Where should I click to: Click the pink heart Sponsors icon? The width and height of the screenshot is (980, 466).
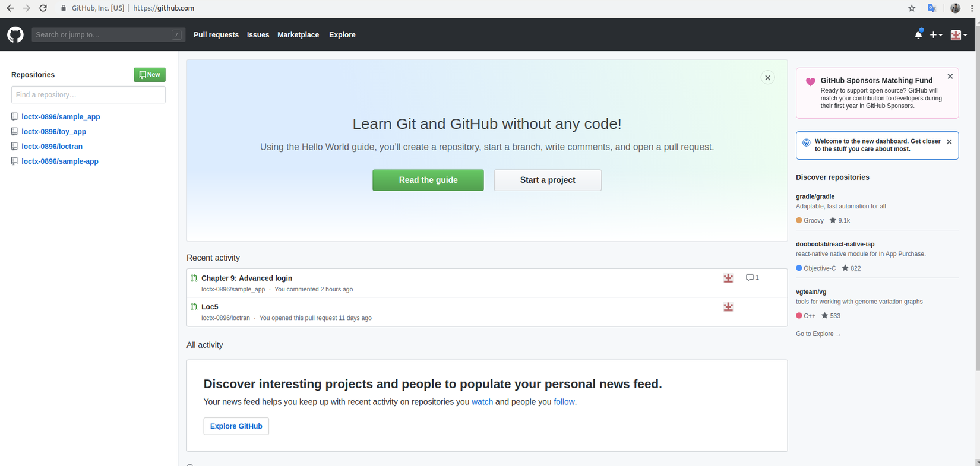pyautogui.click(x=810, y=82)
